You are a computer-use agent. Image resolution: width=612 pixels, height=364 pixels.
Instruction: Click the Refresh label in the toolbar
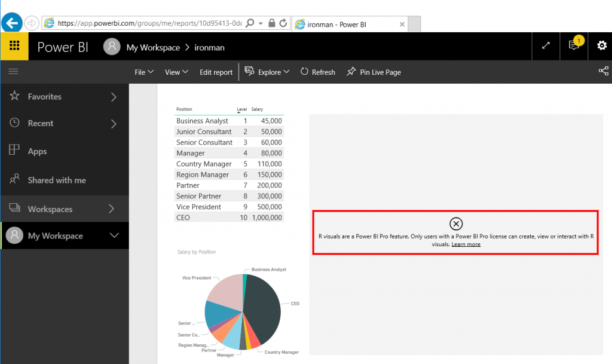[x=323, y=72]
